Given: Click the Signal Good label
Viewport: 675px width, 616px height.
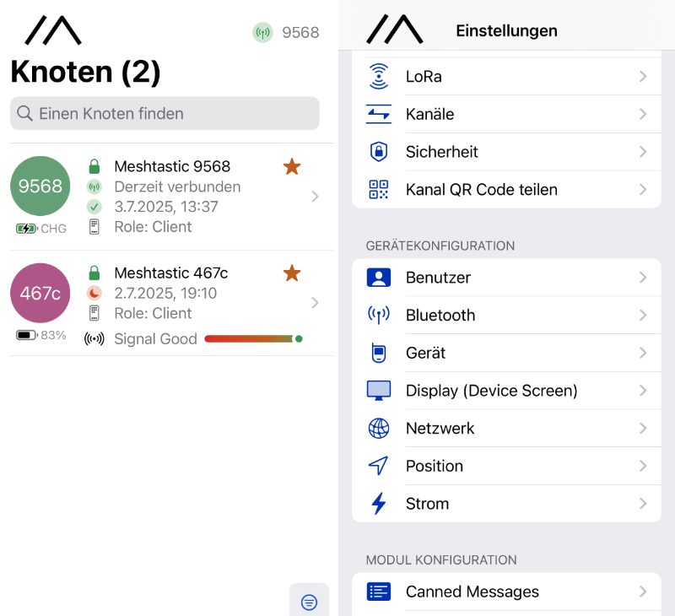Looking at the screenshot, I should (155, 339).
